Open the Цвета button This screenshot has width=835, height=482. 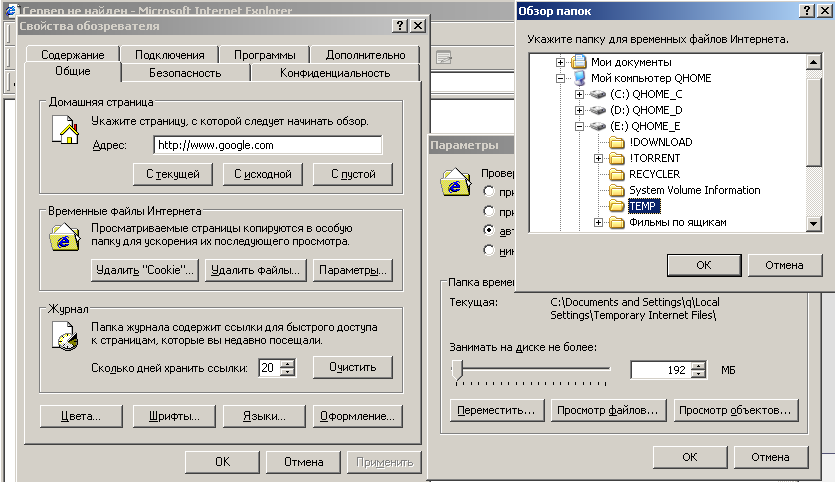point(81,416)
